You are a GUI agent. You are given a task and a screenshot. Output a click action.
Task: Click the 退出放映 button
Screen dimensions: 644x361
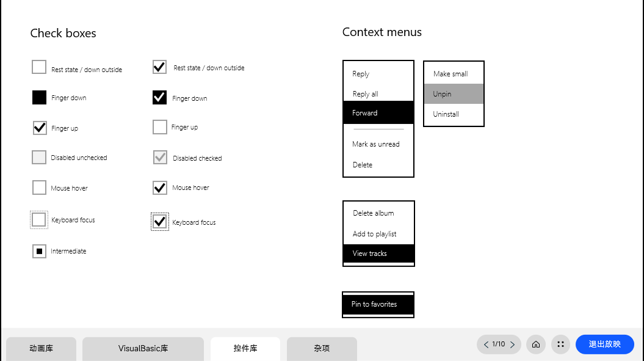coord(604,345)
